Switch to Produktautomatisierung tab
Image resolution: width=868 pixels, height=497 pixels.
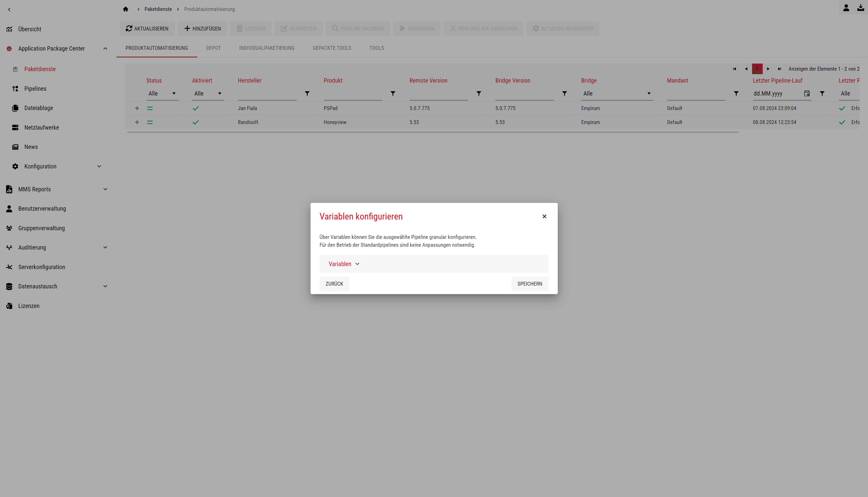156,48
